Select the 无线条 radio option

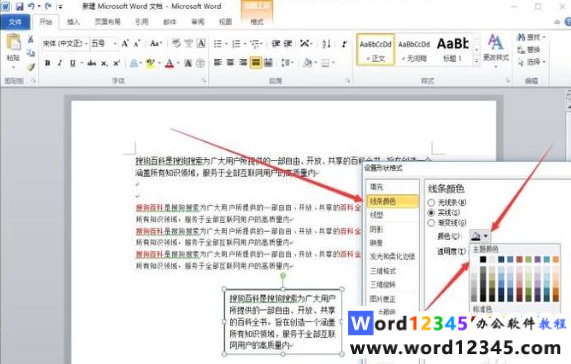pyautogui.click(x=432, y=202)
